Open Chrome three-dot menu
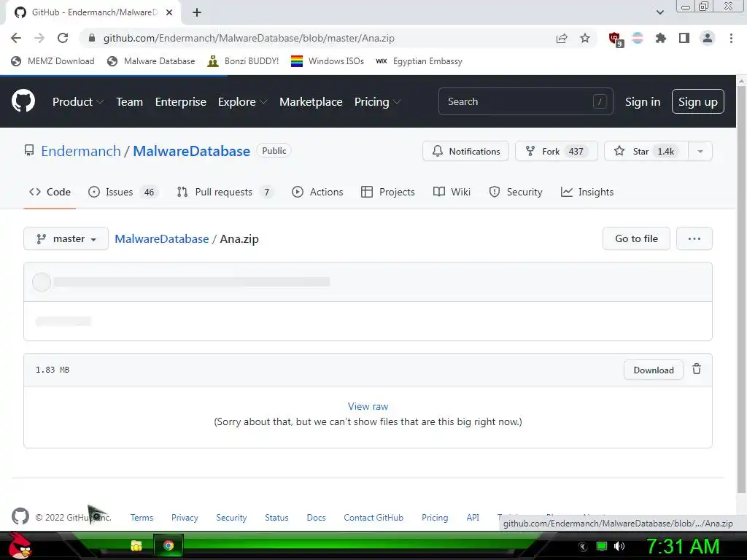 (x=731, y=38)
